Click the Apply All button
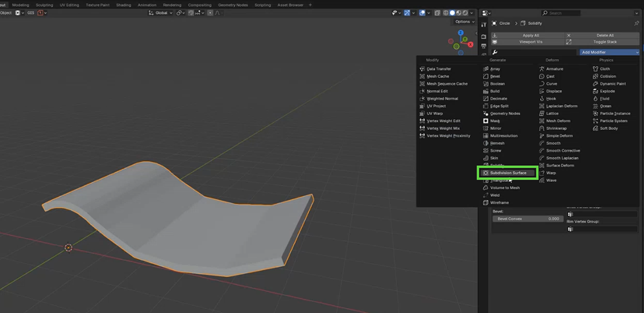The width and height of the screenshot is (644, 313). (x=528, y=35)
